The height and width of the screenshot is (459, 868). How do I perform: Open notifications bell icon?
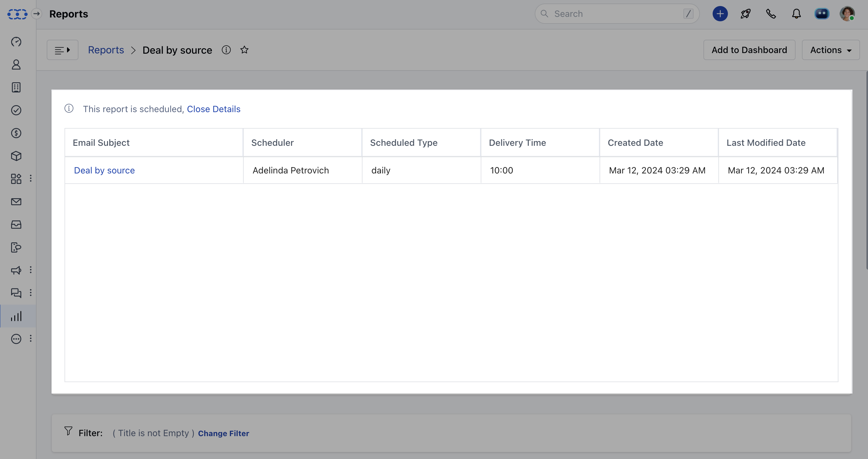point(796,14)
